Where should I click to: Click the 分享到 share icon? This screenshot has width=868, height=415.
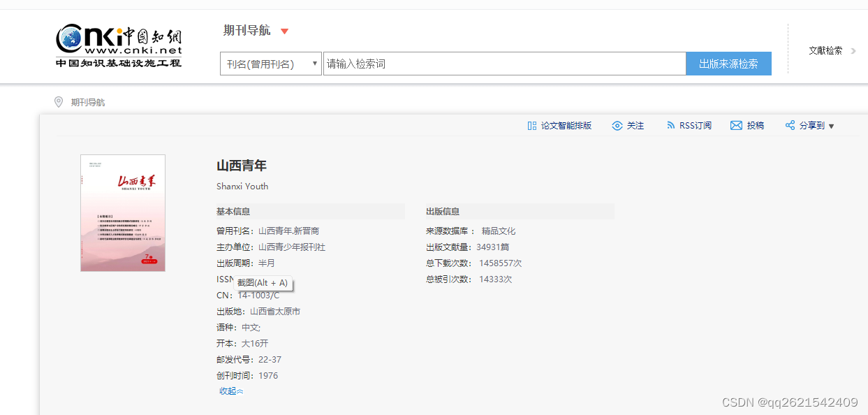(x=790, y=126)
